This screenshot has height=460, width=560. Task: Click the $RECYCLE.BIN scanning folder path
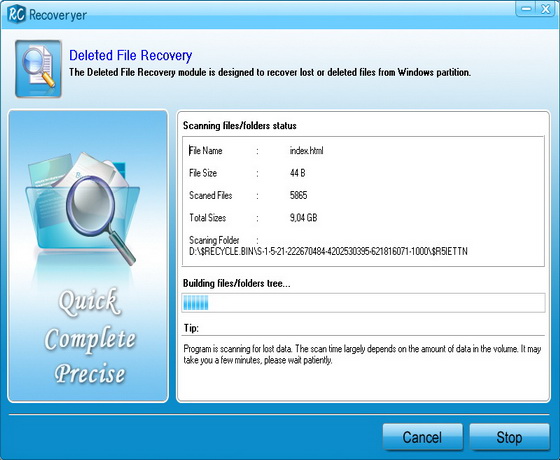(x=328, y=251)
